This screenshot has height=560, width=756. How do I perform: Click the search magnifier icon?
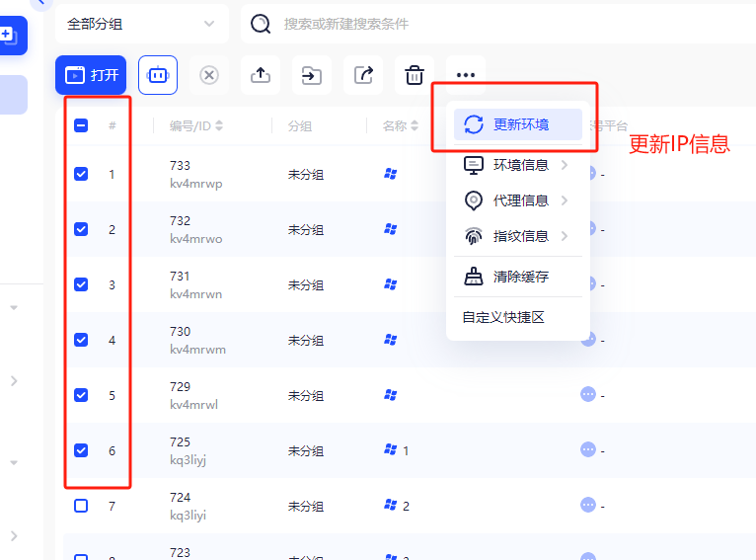261,24
